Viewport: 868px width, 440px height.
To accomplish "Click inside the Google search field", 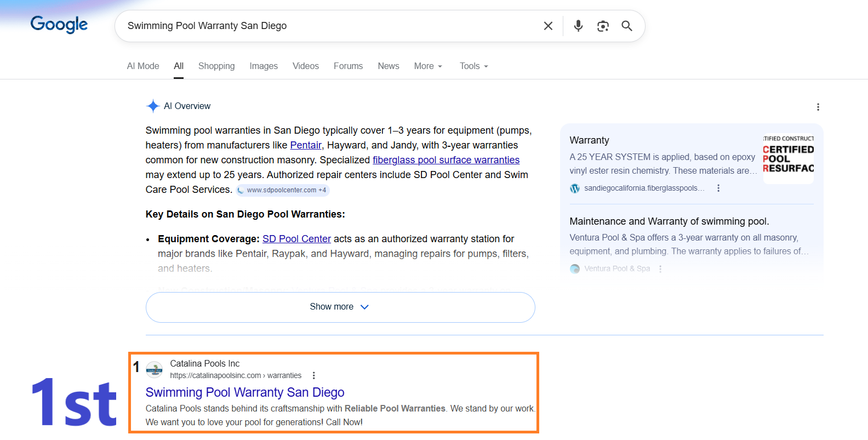I will pyautogui.click(x=329, y=26).
